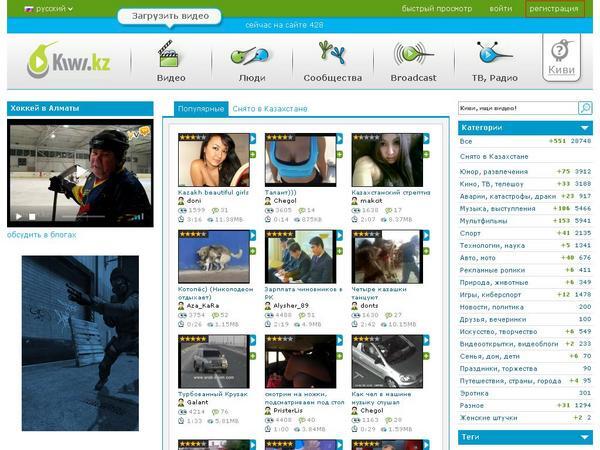Open Зарплата чиновников video thumbnail
Image resolution: width=600 pixels, height=450 pixels.
pos(301,257)
